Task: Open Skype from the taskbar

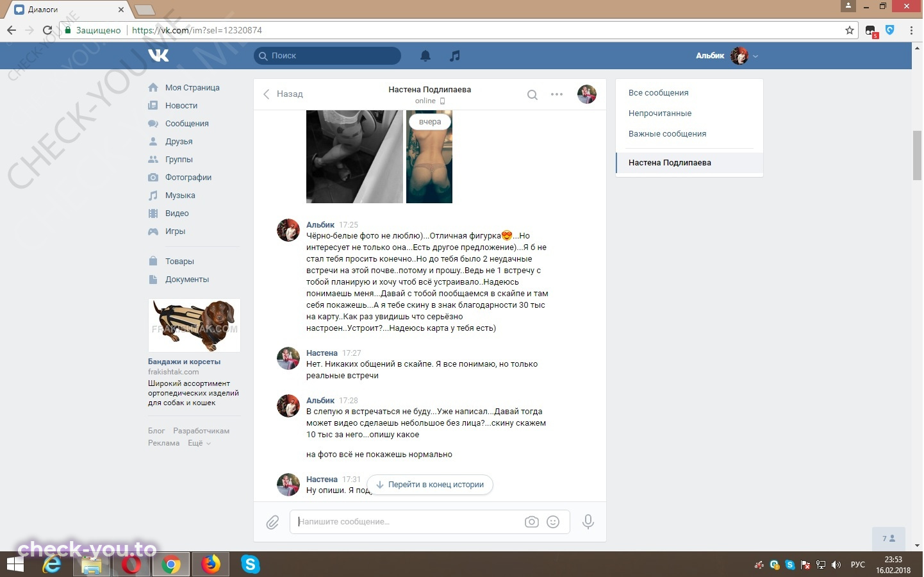Action: (x=251, y=564)
